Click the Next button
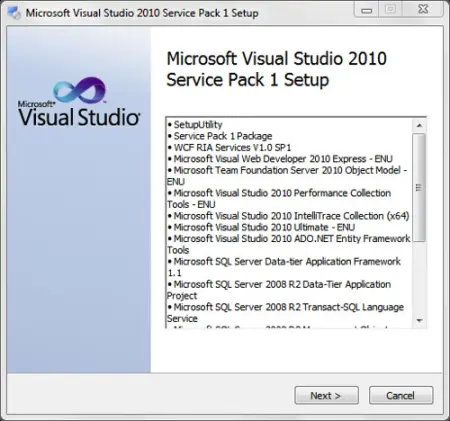This screenshot has height=421, width=450. coord(326,395)
